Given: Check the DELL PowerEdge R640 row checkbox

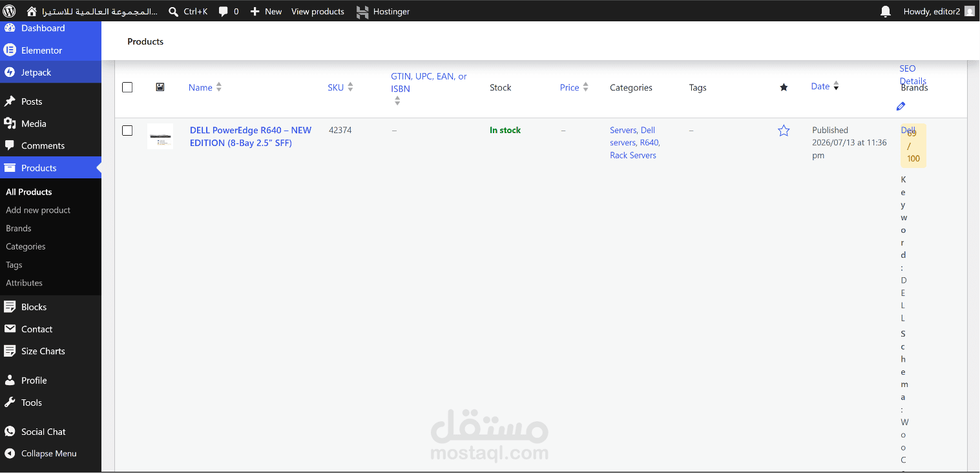Looking at the screenshot, I should [x=127, y=131].
